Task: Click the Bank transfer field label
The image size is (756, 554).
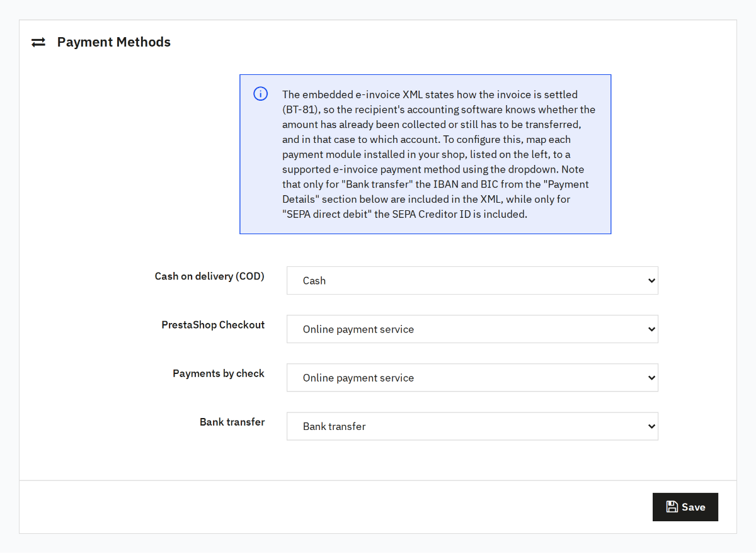Action: click(x=232, y=422)
